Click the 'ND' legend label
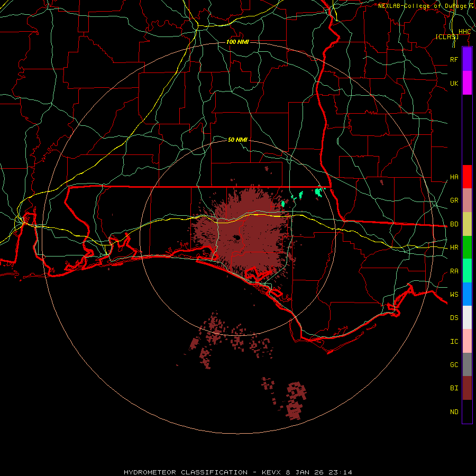The height and width of the screenshot is (476, 476). tap(454, 412)
